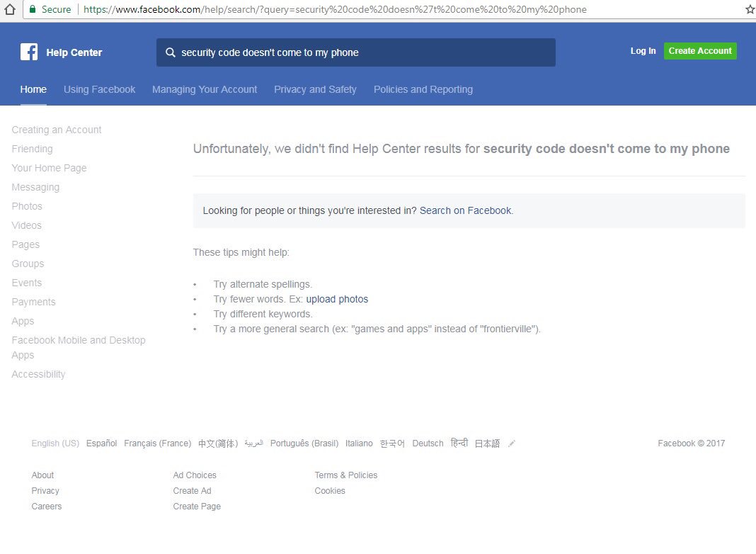Open the Payments topic
This screenshot has height=554, width=756.
(34, 302)
